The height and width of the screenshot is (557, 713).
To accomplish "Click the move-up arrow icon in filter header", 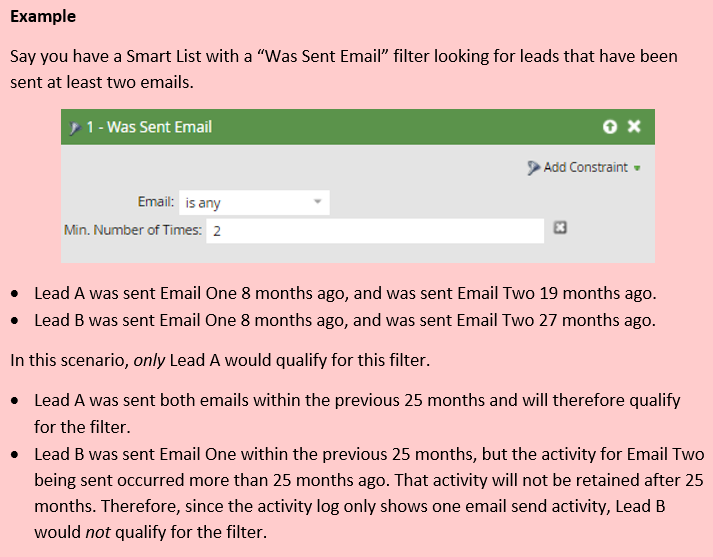I will tap(610, 126).
